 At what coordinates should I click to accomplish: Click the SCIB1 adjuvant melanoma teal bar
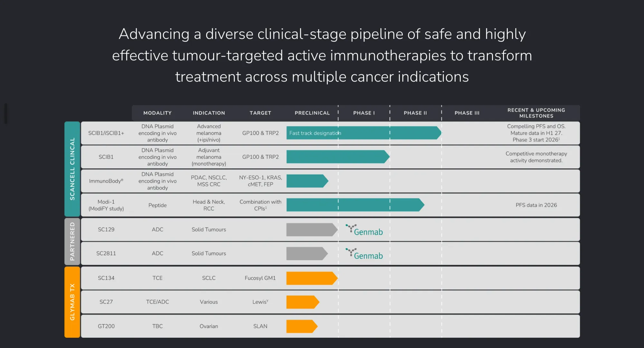[x=338, y=157]
